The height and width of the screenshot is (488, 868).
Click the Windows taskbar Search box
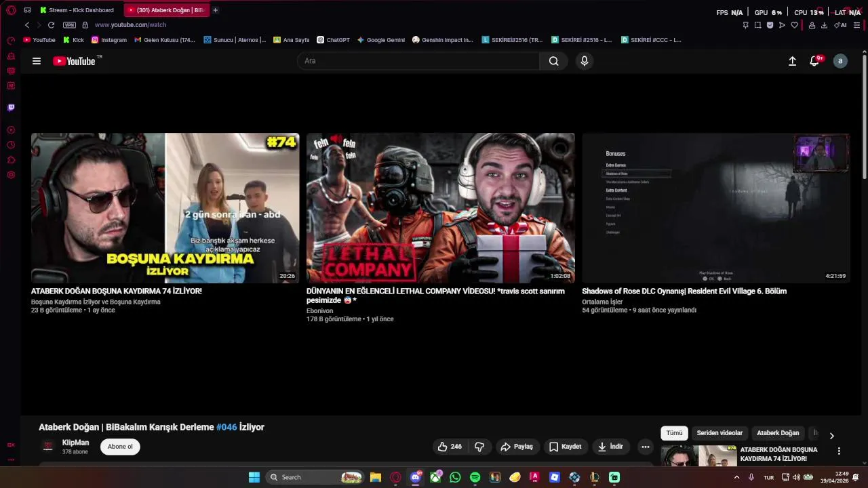pos(315,477)
